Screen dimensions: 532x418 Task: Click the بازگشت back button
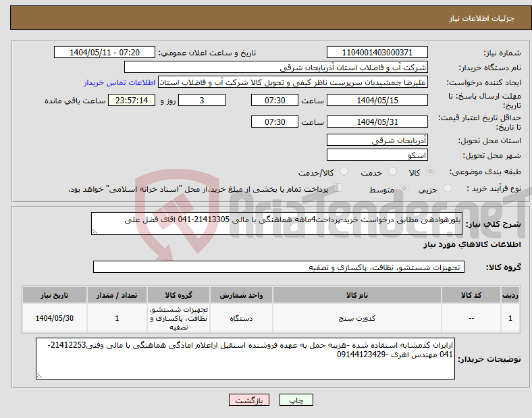[x=249, y=400]
